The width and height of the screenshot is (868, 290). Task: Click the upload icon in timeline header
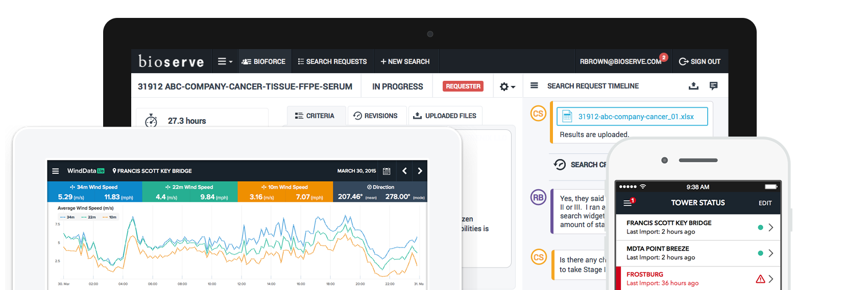click(x=693, y=85)
